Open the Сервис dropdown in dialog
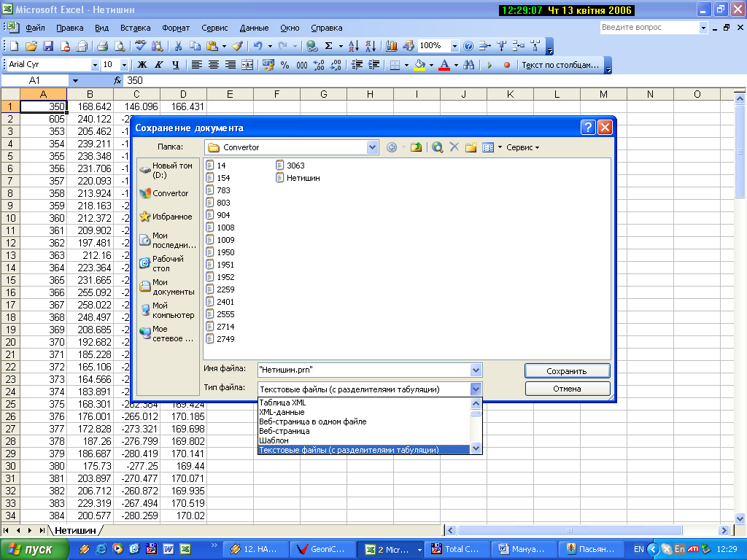This screenshot has width=747, height=560. pos(522,147)
